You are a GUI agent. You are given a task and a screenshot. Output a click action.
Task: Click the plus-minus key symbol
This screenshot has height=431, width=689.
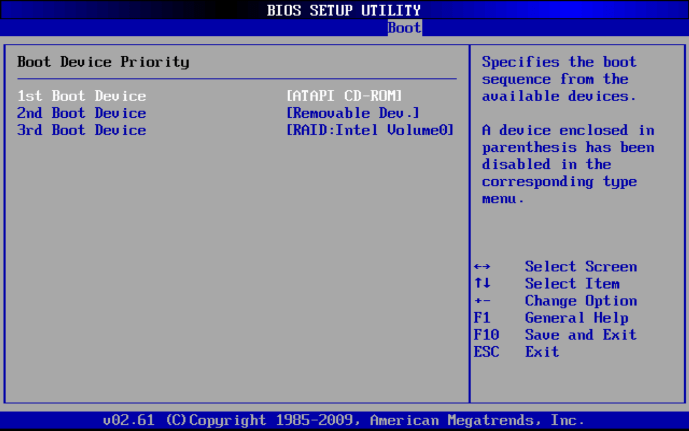[482, 301]
